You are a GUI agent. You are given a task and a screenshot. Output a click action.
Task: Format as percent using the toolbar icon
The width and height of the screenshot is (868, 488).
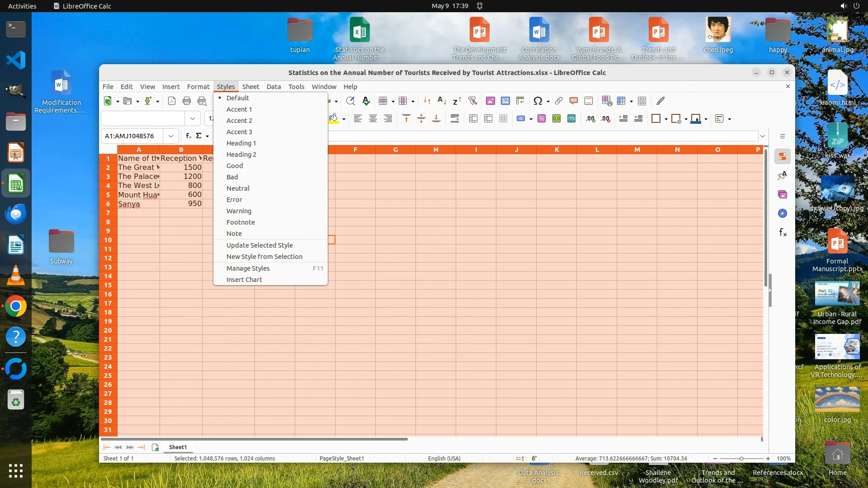[542, 118]
